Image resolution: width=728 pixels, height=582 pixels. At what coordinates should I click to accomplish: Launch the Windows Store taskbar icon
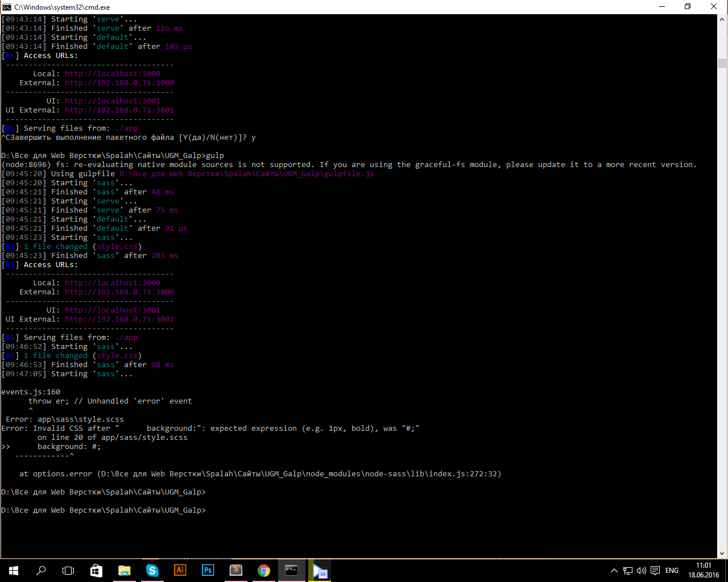pos(96,571)
